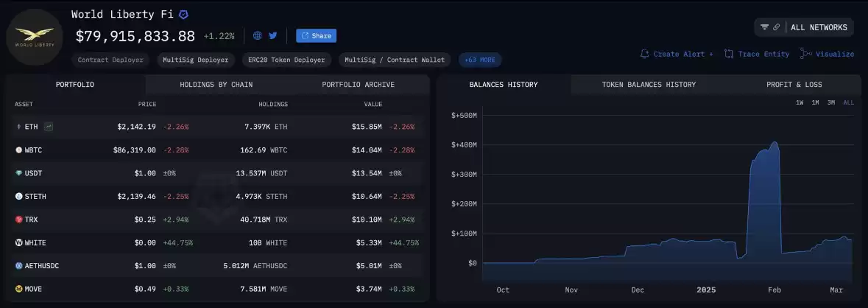Screen dimensions: 868x308
Task: Click the chart icon next to ETH
Action: [x=49, y=127]
